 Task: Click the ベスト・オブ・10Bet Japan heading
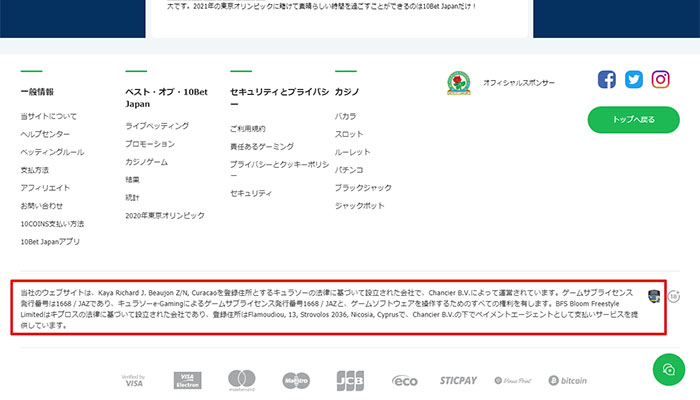tap(167, 98)
